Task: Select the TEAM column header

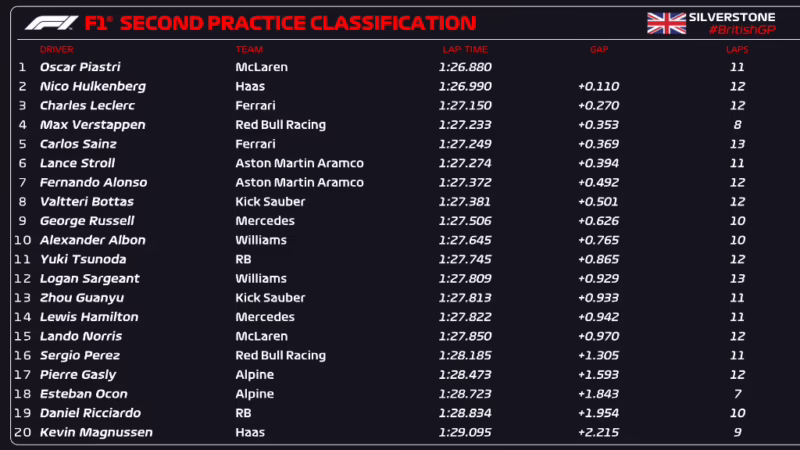Action: click(x=250, y=49)
